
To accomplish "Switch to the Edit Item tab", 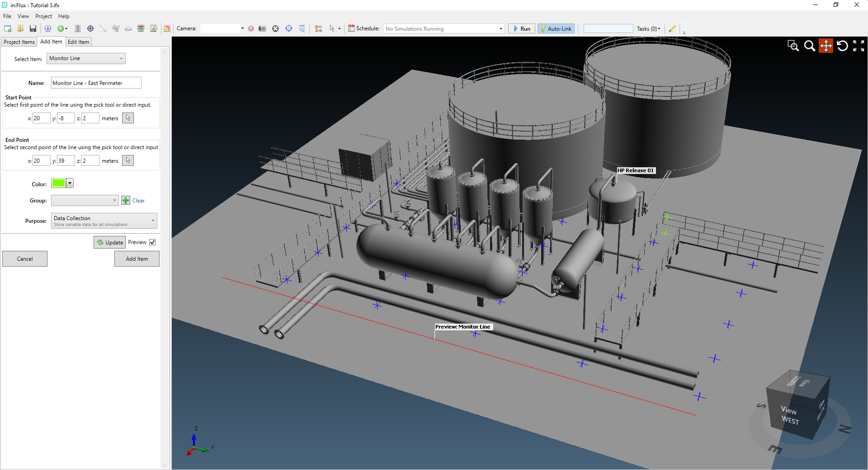I will point(79,42).
